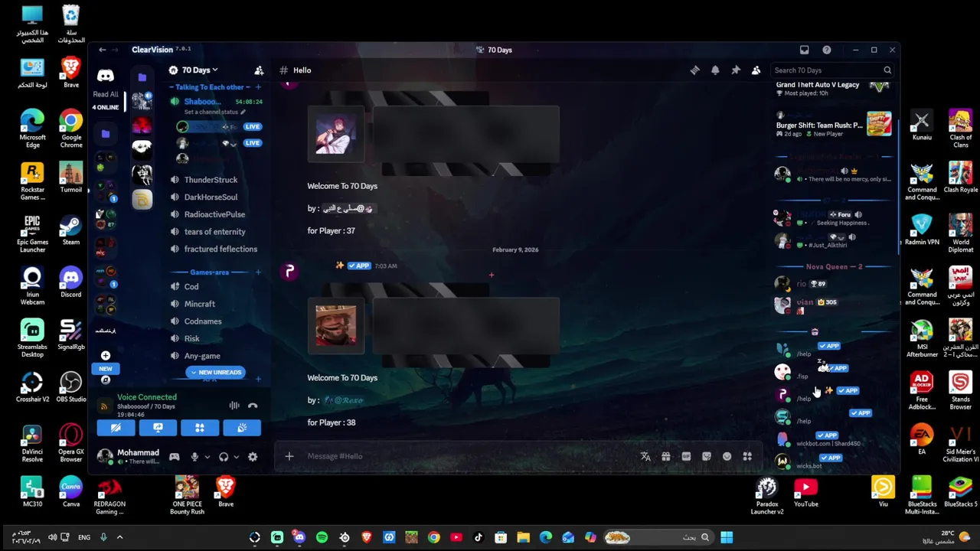The image size is (980, 551).
Task: Open the game controller icon by Mohammad
Action: (175, 457)
